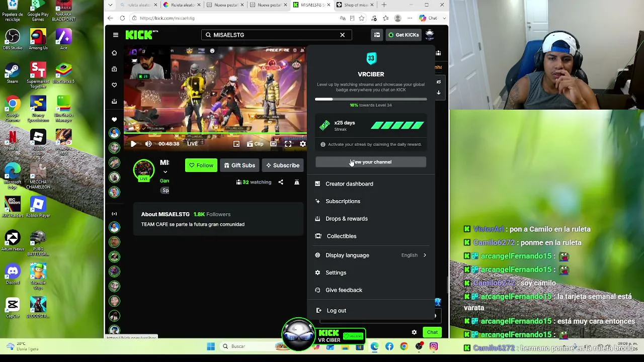
Task: Share the stream via share icon
Action: pyautogui.click(x=281, y=182)
